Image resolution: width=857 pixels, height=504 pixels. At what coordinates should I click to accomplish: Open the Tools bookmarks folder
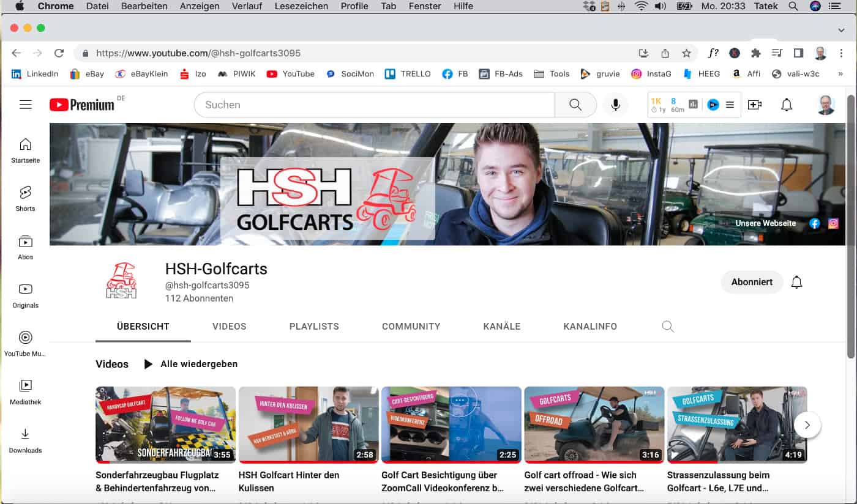tap(552, 74)
